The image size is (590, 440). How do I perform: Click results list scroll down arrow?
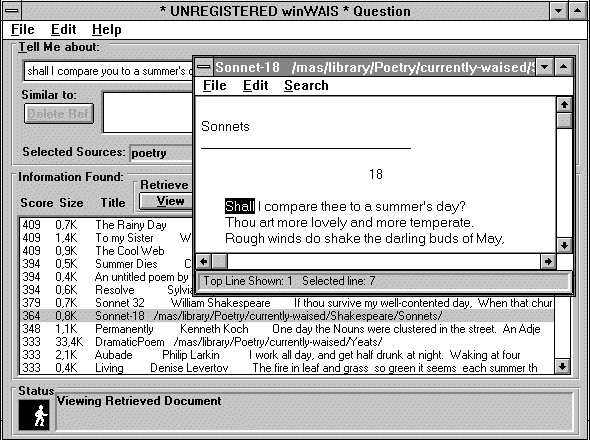coord(562,366)
